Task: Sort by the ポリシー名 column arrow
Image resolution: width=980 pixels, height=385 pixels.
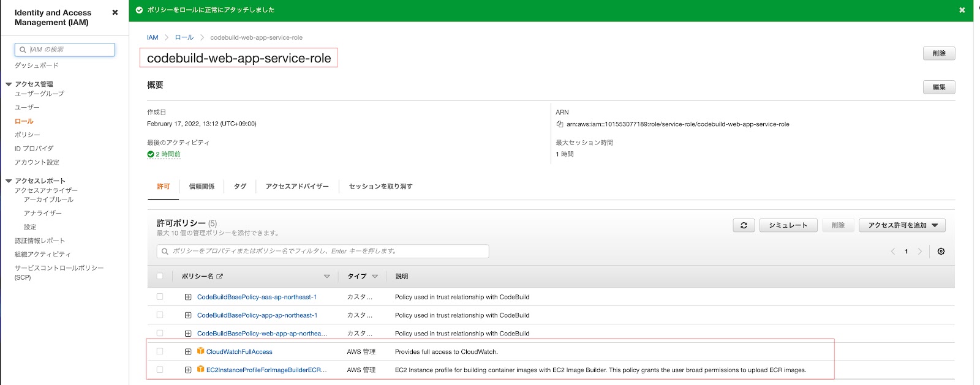Action: click(326, 277)
